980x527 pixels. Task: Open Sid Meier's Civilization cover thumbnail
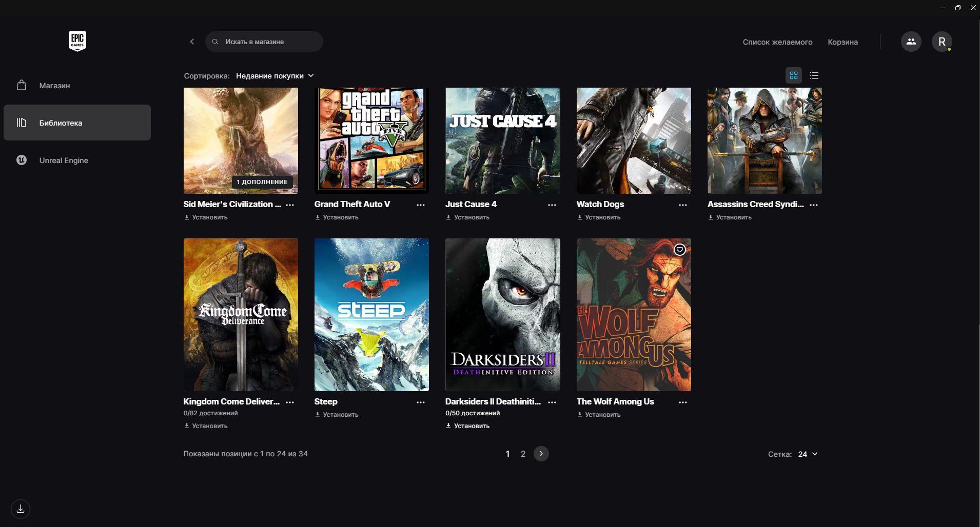pyautogui.click(x=241, y=140)
